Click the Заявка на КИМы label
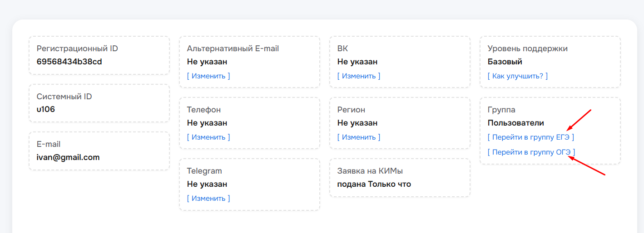The width and height of the screenshot is (644, 233). tap(370, 171)
